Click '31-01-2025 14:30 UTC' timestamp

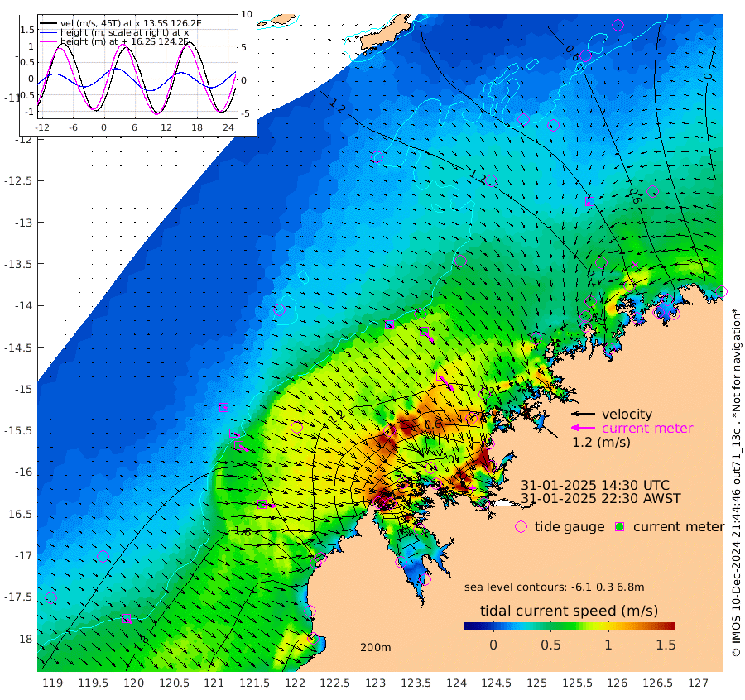[x=595, y=485]
